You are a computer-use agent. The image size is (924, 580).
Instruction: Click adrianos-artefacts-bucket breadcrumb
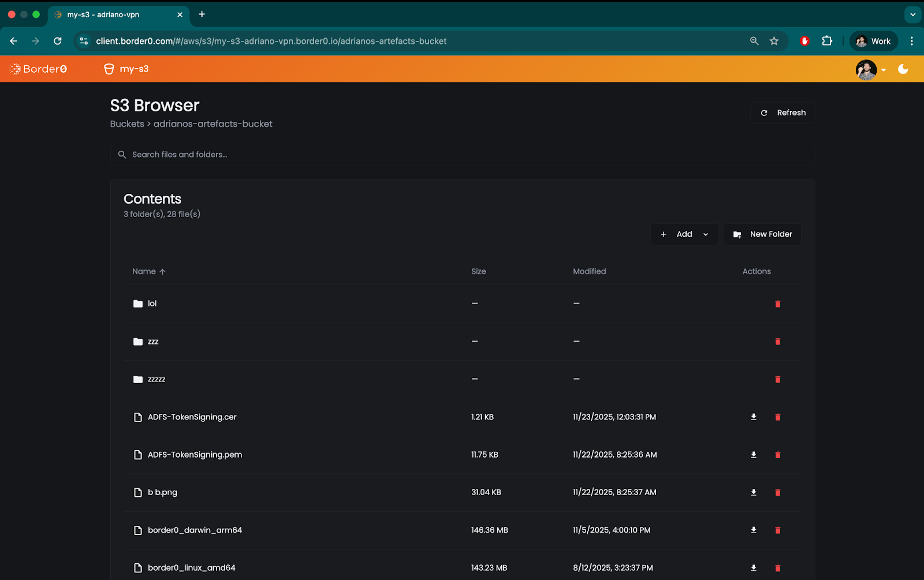tap(213, 124)
